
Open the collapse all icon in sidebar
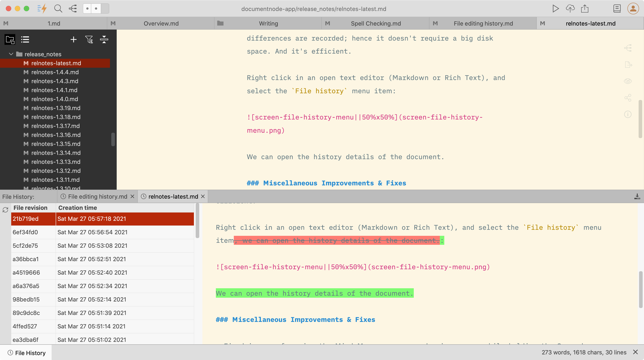[104, 39]
